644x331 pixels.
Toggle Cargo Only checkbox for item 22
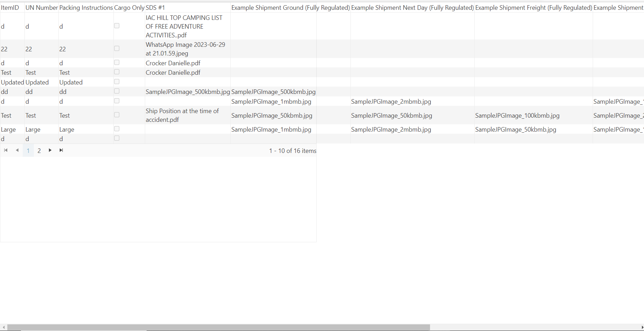(117, 49)
